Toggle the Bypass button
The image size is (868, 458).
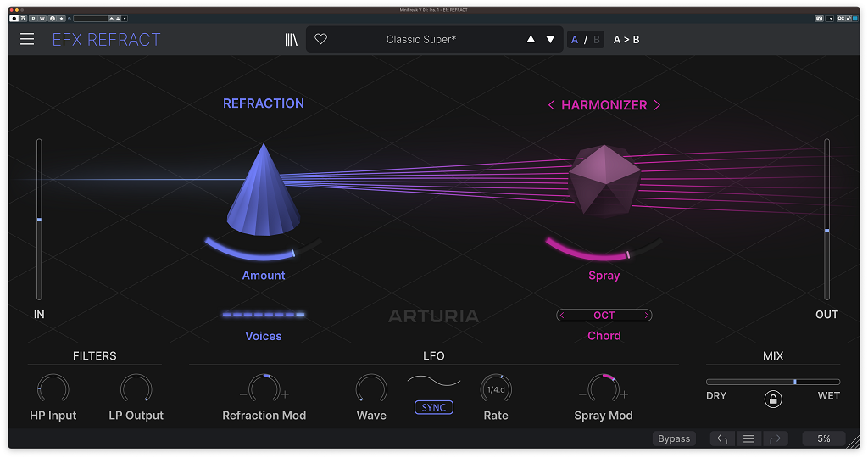(674, 438)
